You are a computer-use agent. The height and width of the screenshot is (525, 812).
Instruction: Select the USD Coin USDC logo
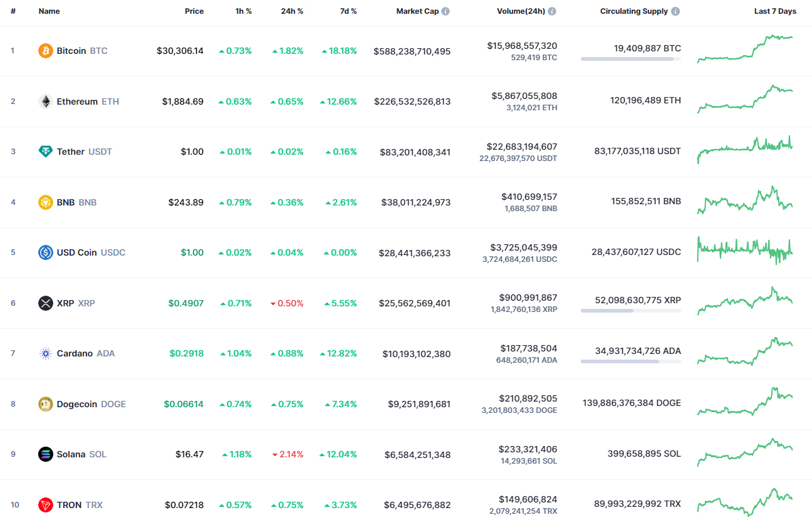[44, 252]
